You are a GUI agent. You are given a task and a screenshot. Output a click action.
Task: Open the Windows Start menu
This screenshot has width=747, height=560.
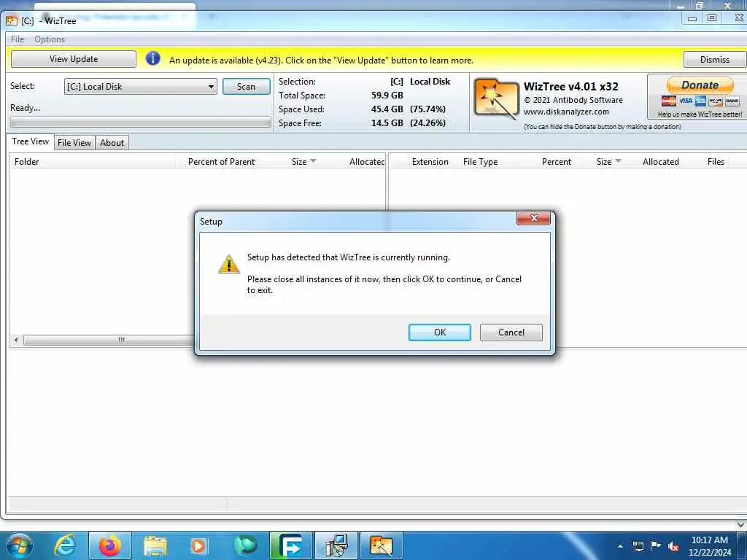pos(19,545)
